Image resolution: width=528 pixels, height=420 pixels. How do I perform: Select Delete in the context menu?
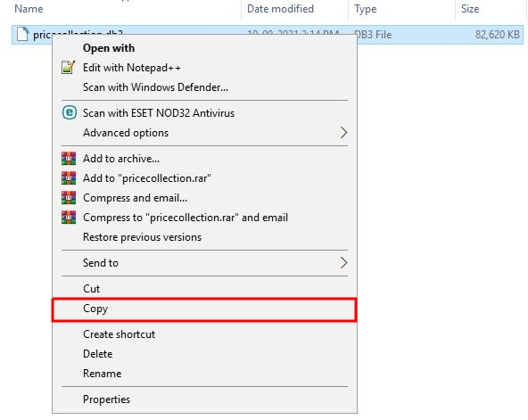click(x=204, y=354)
